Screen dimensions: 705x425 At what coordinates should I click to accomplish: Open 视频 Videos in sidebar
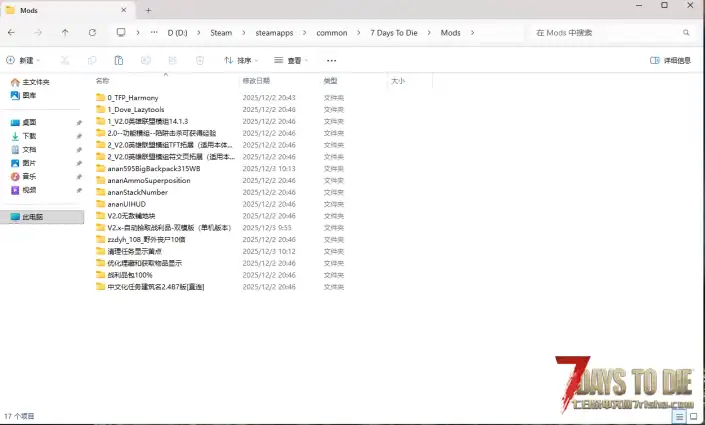tap(23, 190)
